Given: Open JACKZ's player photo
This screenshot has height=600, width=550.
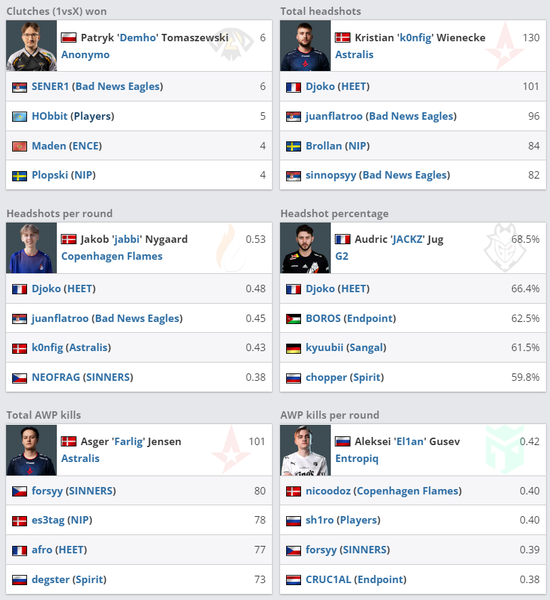Looking at the screenshot, I should [305, 248].
